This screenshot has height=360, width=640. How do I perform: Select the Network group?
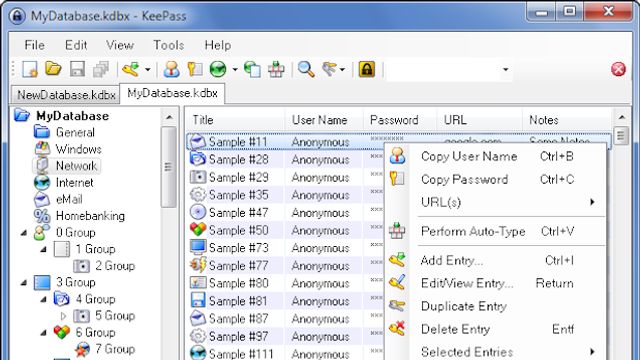(76, 166)
